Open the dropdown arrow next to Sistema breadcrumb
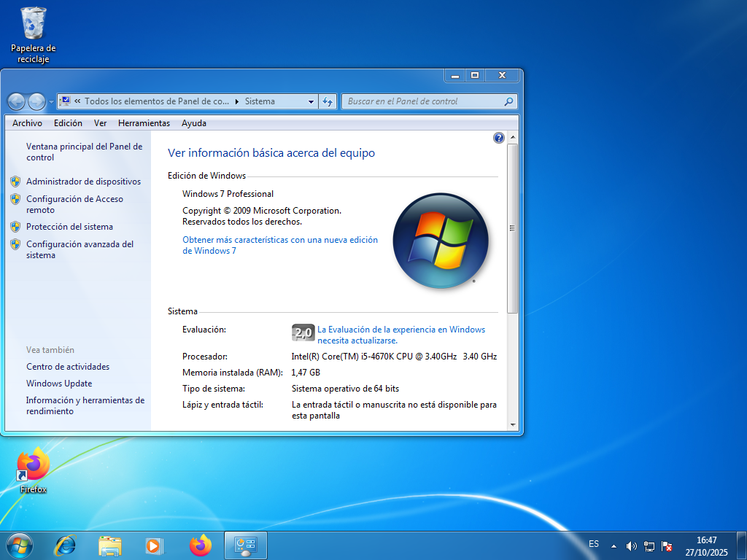 [x=311, y=101]
